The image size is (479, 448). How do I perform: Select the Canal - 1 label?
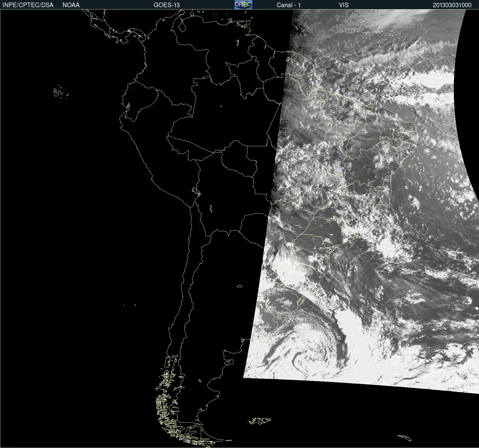[288, 5]
